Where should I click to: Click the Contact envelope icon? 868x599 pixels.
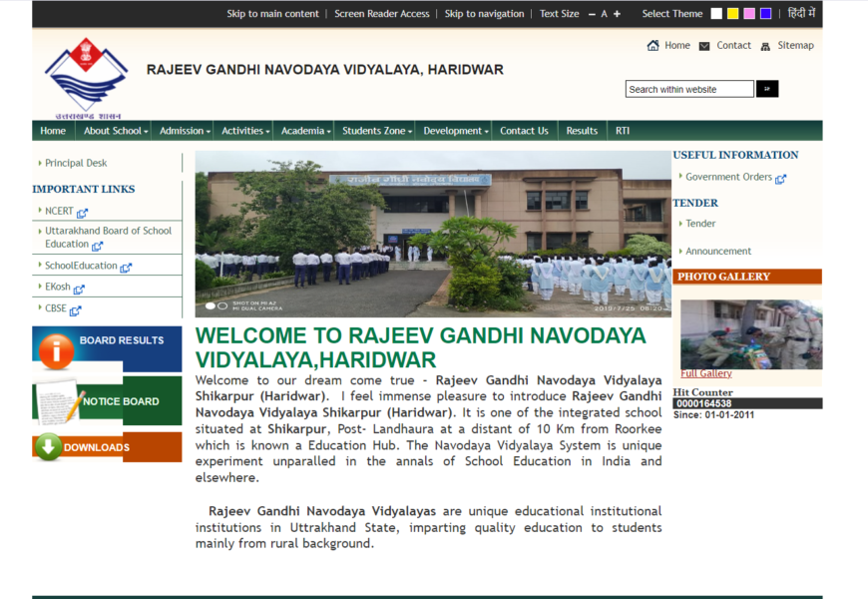pyautogui.click(x=704, y=46)
